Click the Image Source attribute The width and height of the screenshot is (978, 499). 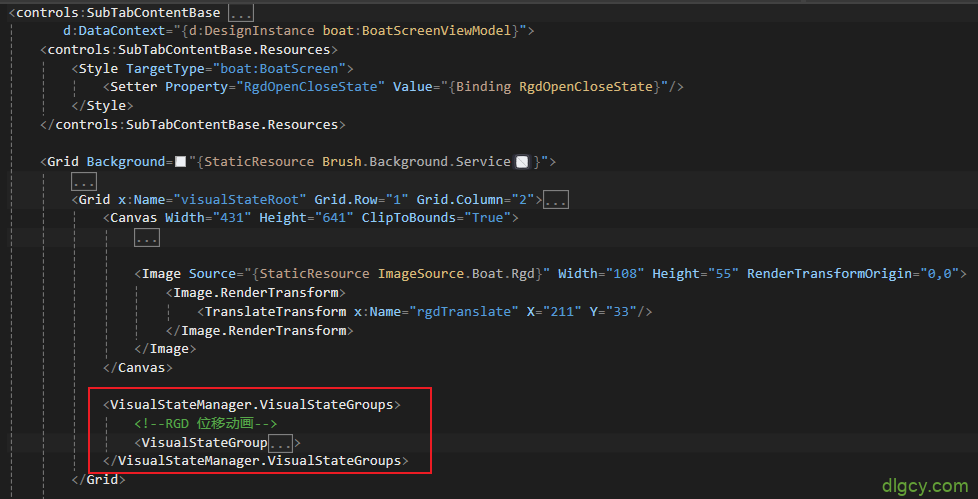212,274
